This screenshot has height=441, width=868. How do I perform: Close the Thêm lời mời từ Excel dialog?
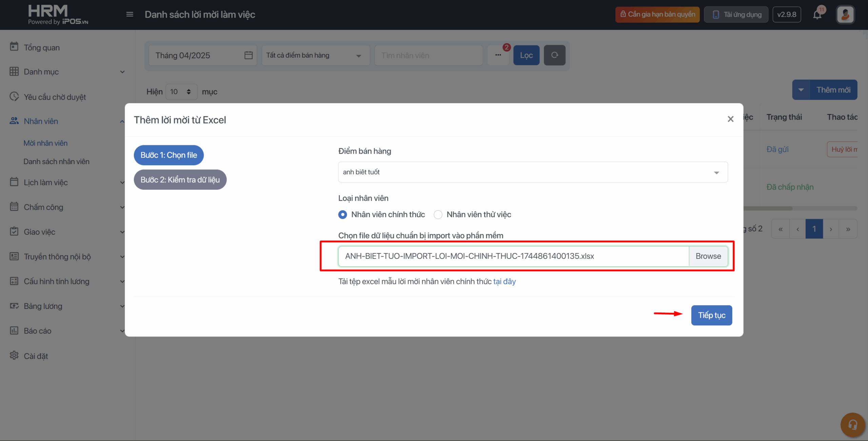pyautogui.click(x=730, y=119)
